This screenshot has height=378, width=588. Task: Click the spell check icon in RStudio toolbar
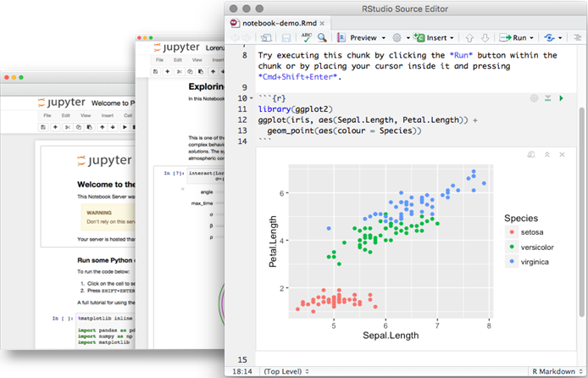(x=305, y=38)
